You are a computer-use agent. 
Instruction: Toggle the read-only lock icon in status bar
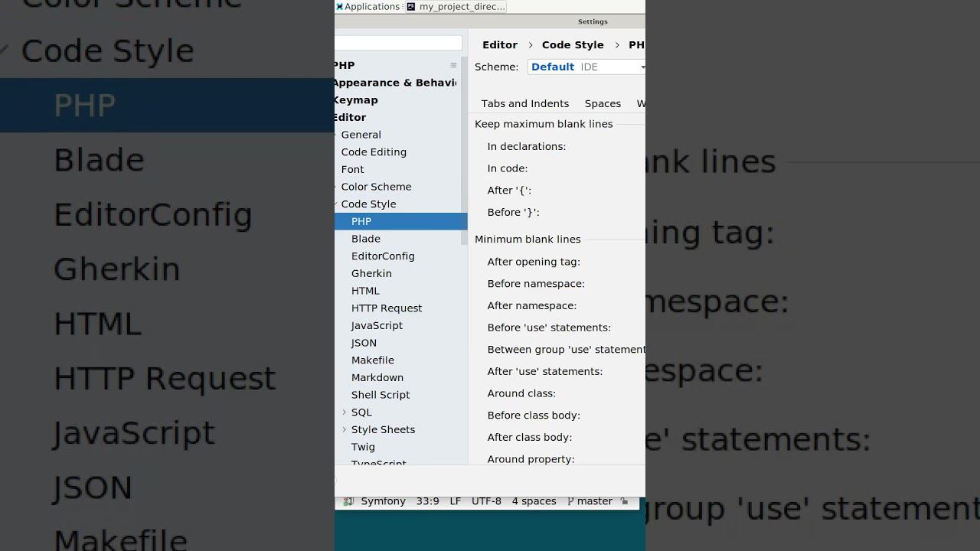625,501
